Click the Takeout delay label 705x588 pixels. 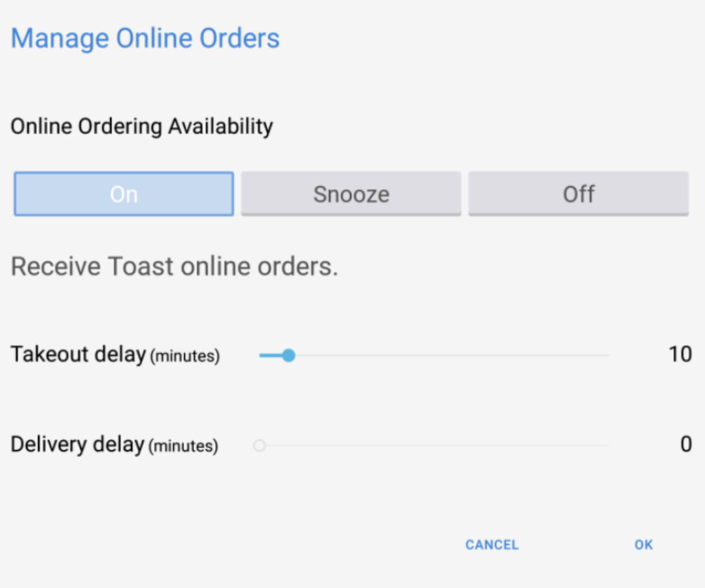115,354
